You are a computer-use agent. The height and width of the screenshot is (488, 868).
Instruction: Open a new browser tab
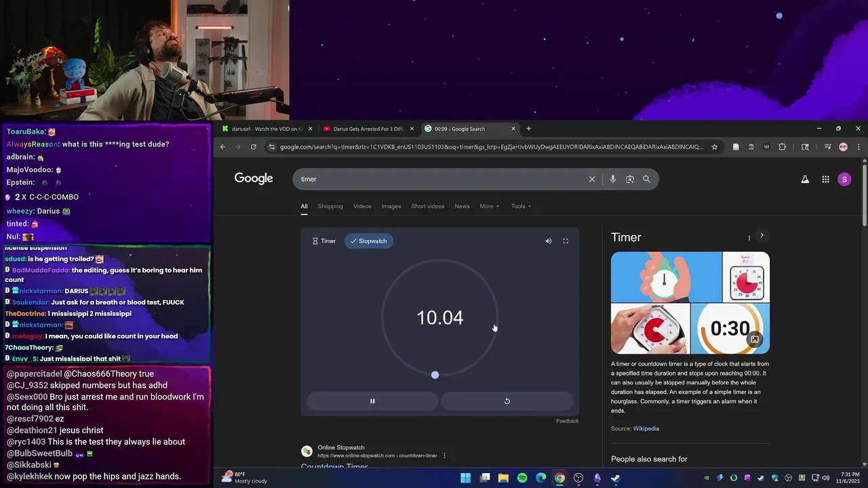click(x=529, y=129)
